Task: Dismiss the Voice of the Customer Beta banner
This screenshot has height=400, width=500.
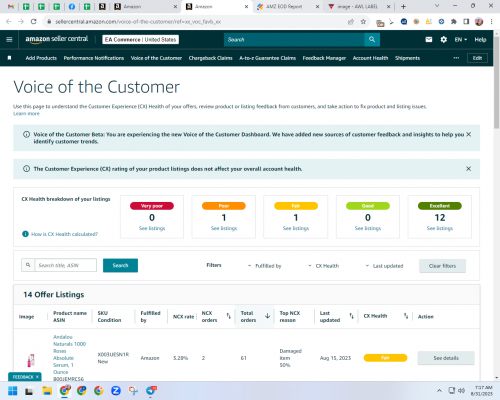Action: pos(468,134)
